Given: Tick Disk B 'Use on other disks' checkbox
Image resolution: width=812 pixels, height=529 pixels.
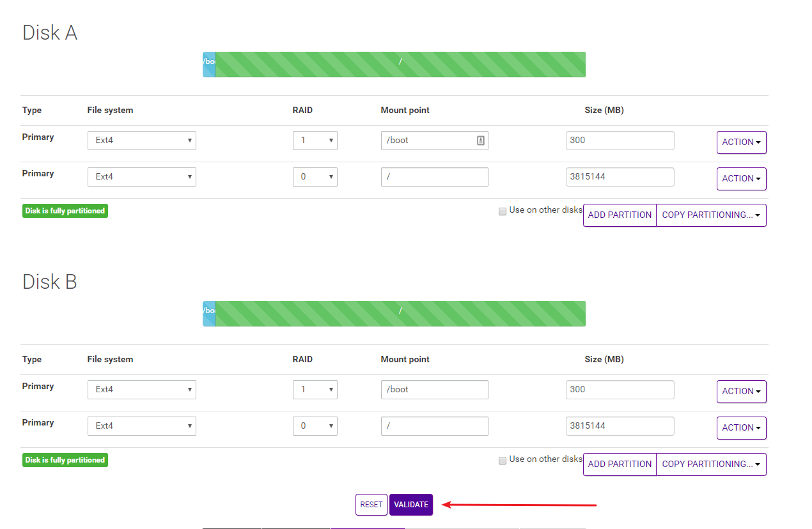Looking at the screenshot, I should point(503,461).
